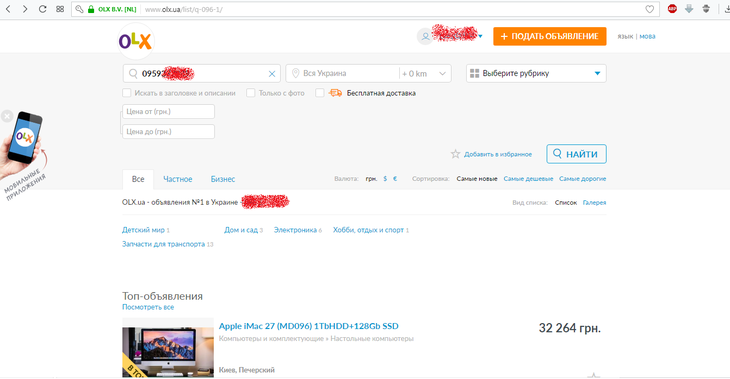Add search to favorites star
Screen dimensions: 730x379
455,154
